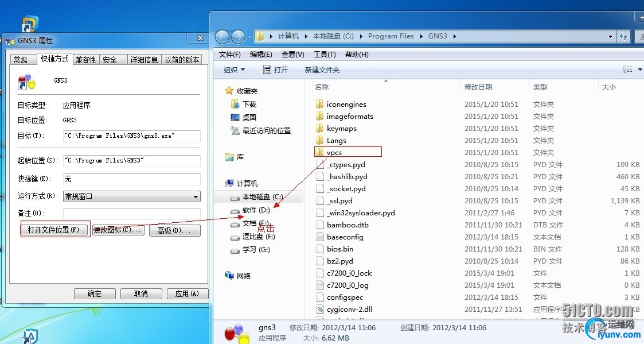Click the imageformats folder icon

pyautogui.click(x=319, y=116)
